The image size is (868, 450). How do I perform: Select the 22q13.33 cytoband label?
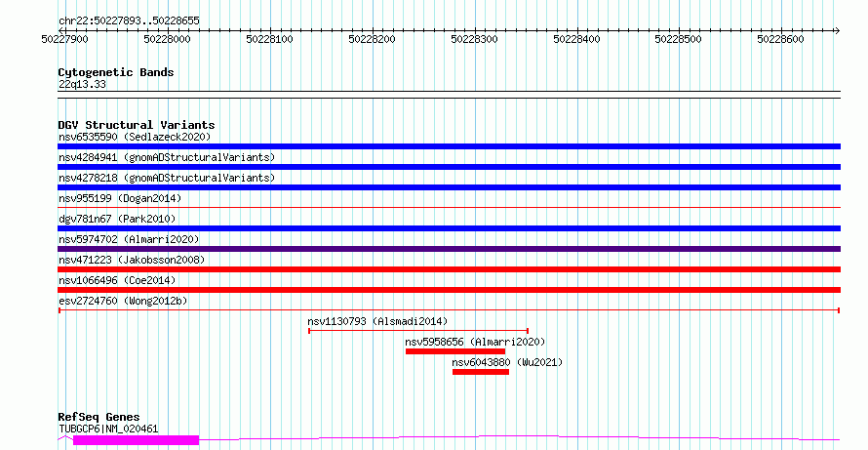82,85
